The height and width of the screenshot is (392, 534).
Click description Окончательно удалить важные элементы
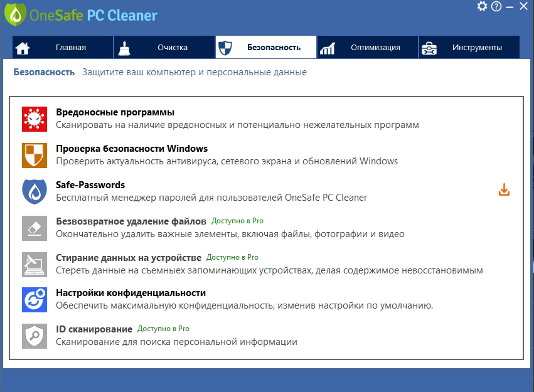(x=230, y=234)
